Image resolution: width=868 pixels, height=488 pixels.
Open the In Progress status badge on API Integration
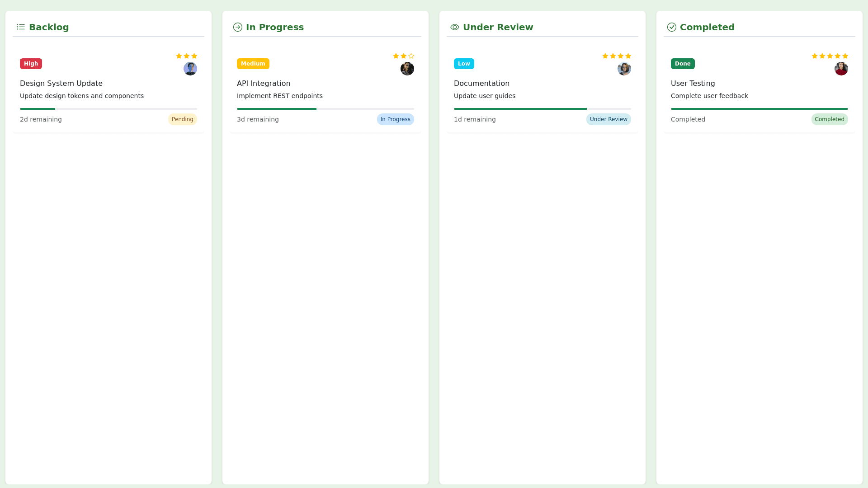point(395,119)
